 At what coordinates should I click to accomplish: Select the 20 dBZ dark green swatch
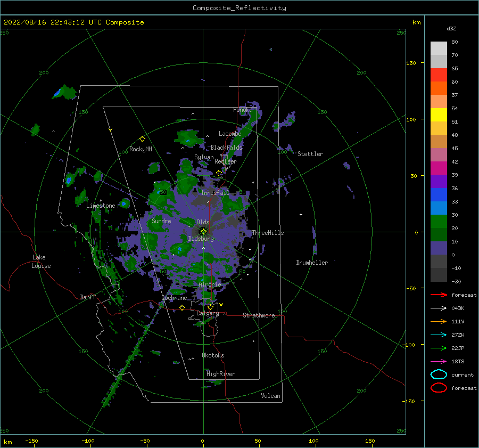439,234
